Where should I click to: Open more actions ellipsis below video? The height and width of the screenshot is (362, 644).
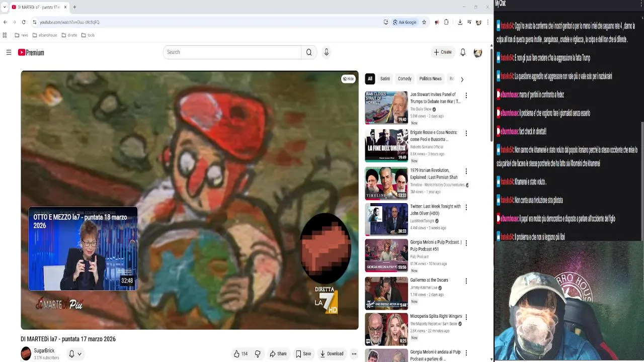[354, 354]
